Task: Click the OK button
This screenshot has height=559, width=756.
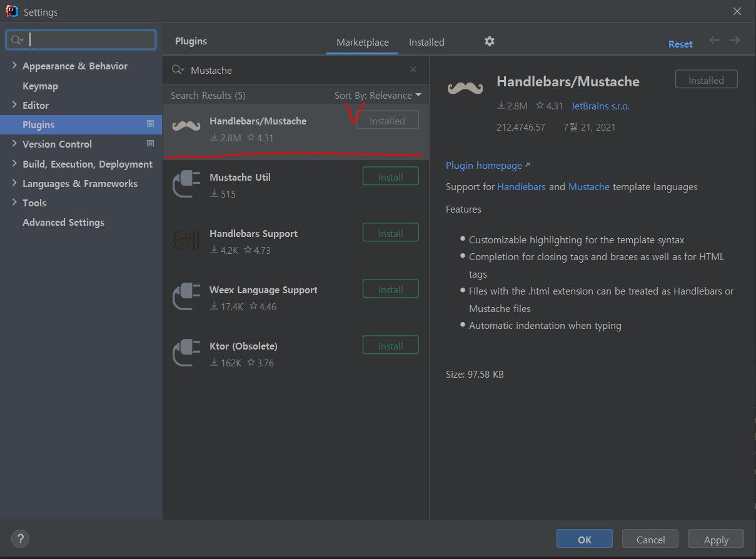Action: tap(585, 540)
